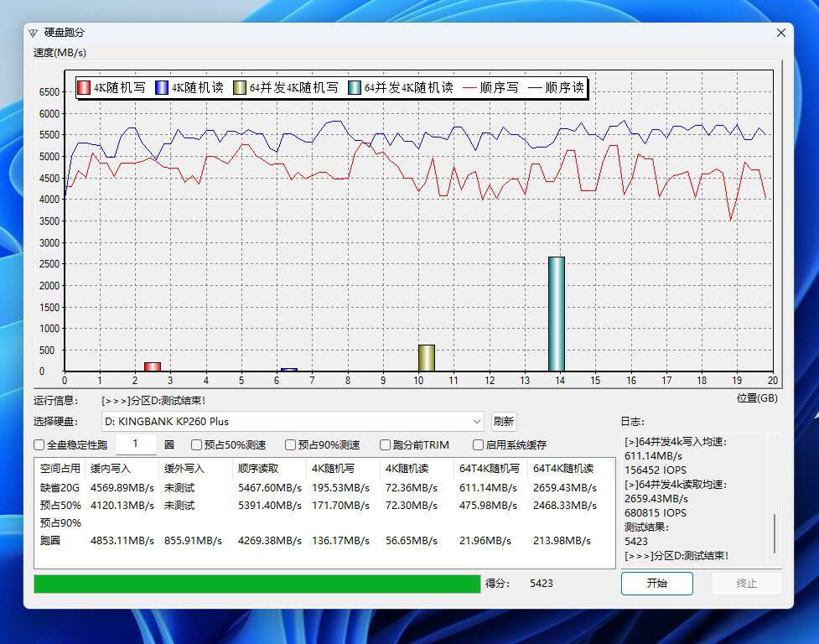Select the 顺序写 red line legend entry
The image size is (819, 644).
(x=472, y=86)
